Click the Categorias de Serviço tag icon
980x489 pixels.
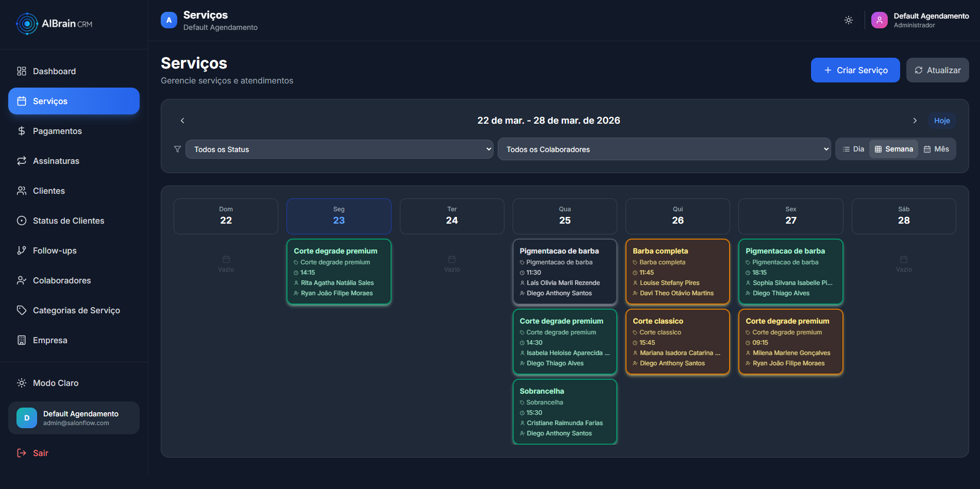tap(22, 310)
